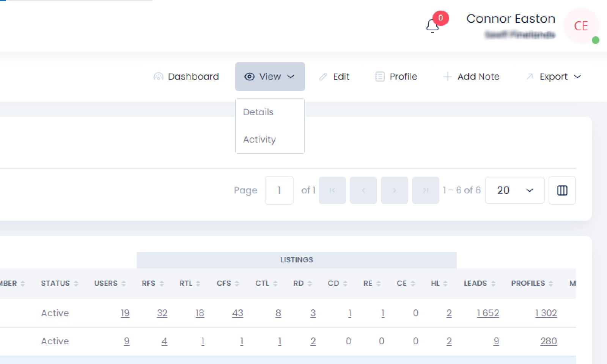Collapse the View dropdown button
Viewport: 607px width, 364px height.
tap(270, 77)
